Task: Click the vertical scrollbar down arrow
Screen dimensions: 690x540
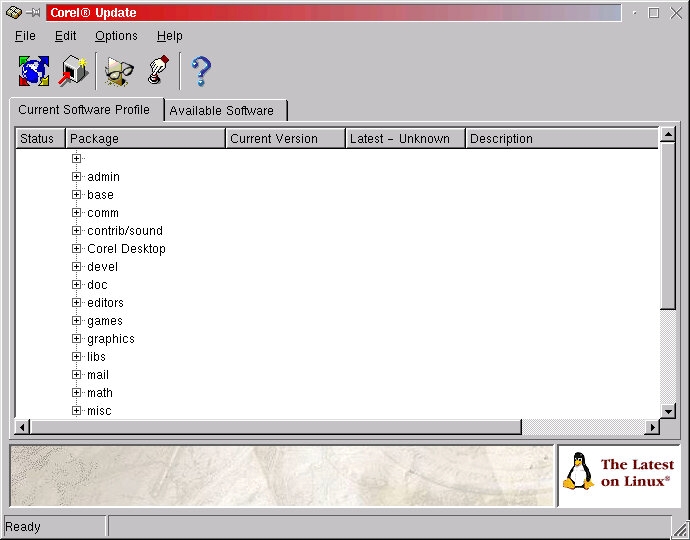Action: pos(668,411)
